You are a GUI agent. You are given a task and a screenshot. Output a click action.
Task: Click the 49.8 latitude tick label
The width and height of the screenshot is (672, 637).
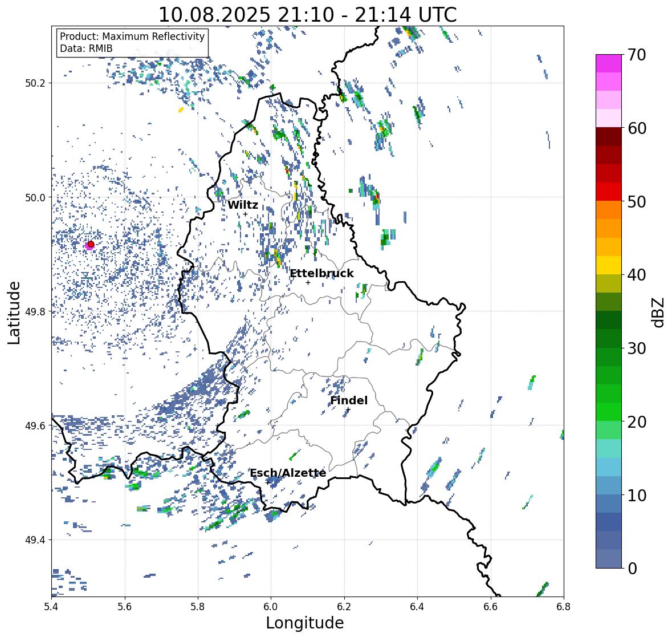pos(36,311)
